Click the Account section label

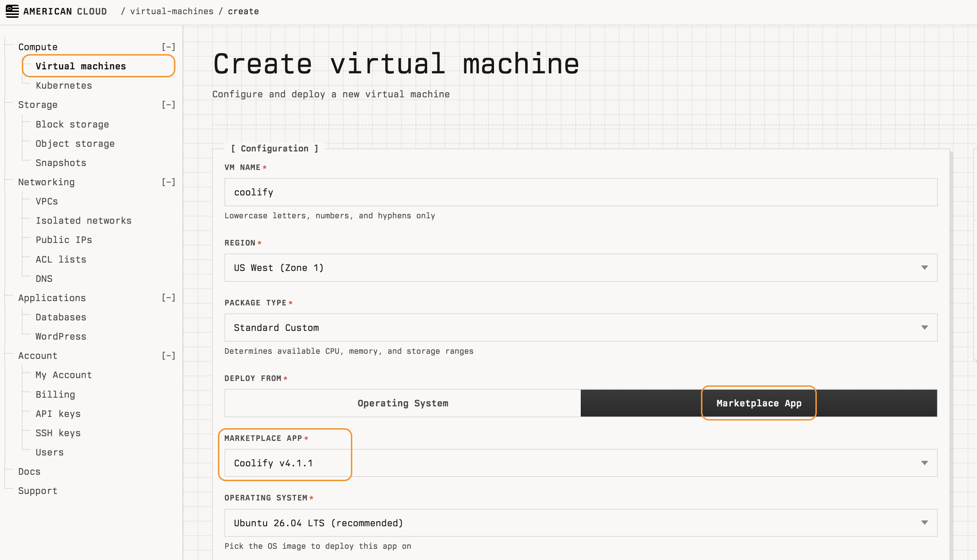[x=38, y=356]
